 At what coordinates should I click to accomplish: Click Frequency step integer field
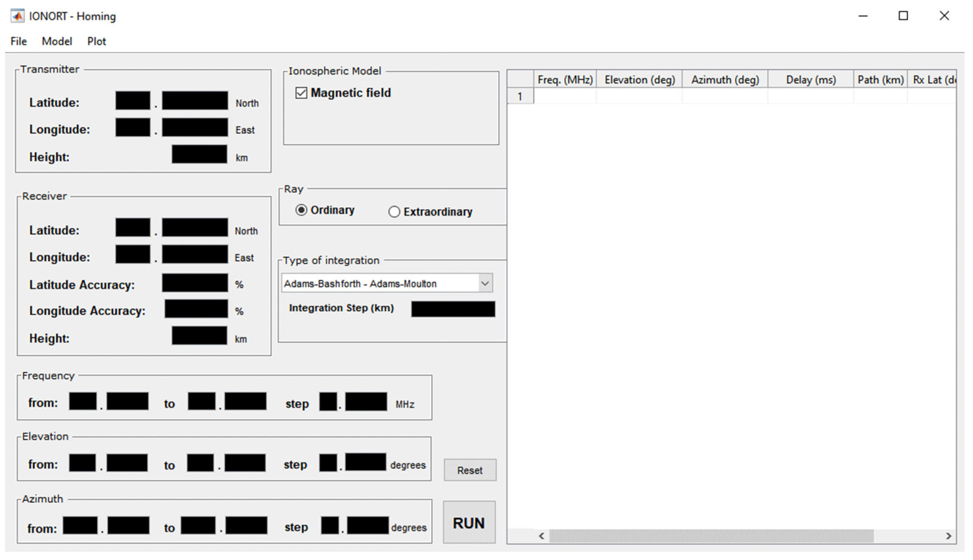[328, 402]
